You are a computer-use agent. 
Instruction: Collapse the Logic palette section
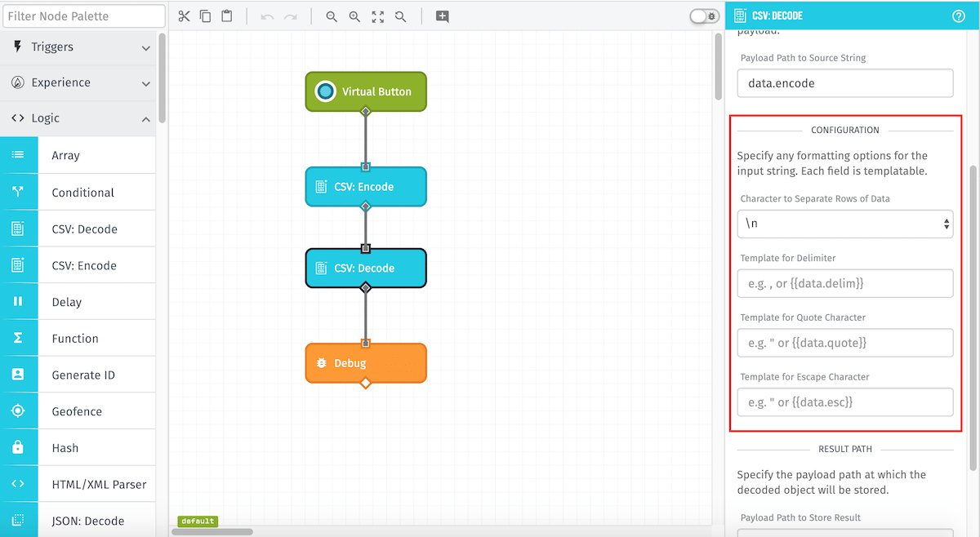click(x=78, y=118)
